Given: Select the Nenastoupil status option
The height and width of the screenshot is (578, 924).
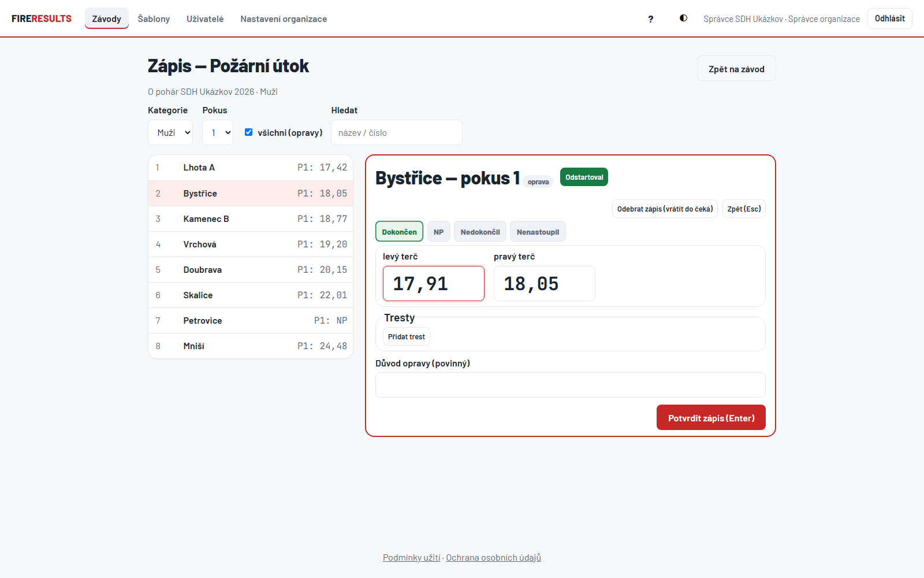Looking at the screenshot, I should click(538, 231).
